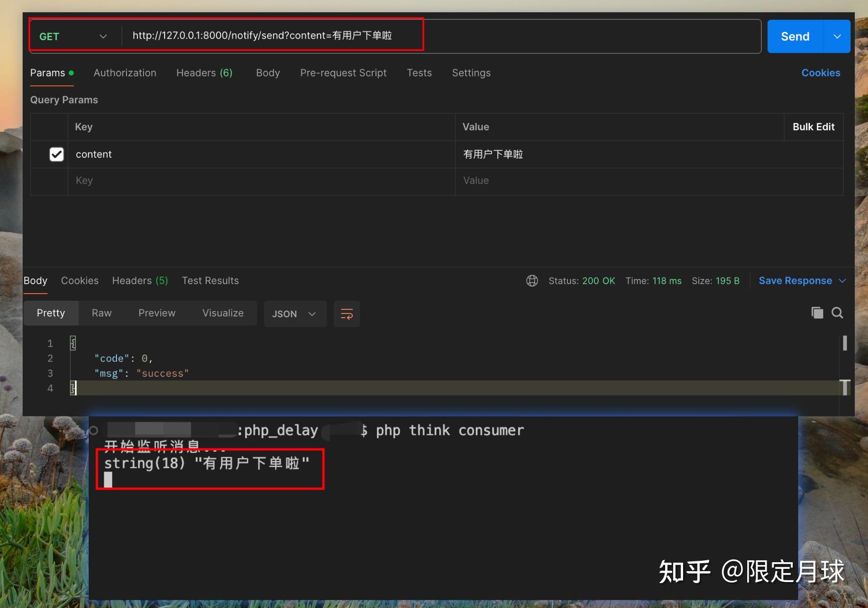
Task: Click the request URL input field
Action: coord(377,36)
